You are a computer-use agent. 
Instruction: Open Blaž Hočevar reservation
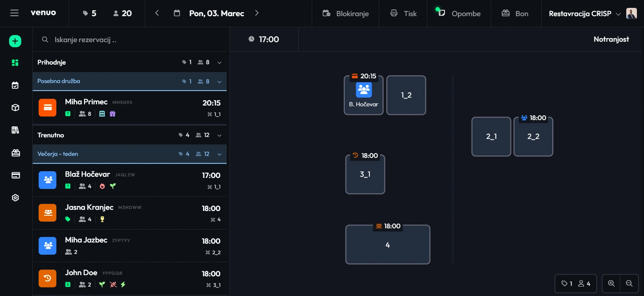click(130, 180)
